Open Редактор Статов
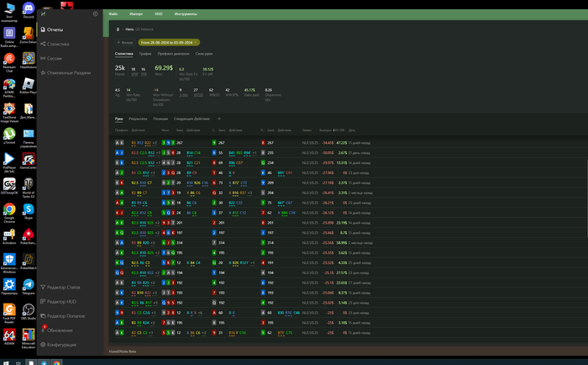The width and height of the screenshot is (588, 365). (x=63, y=288)
